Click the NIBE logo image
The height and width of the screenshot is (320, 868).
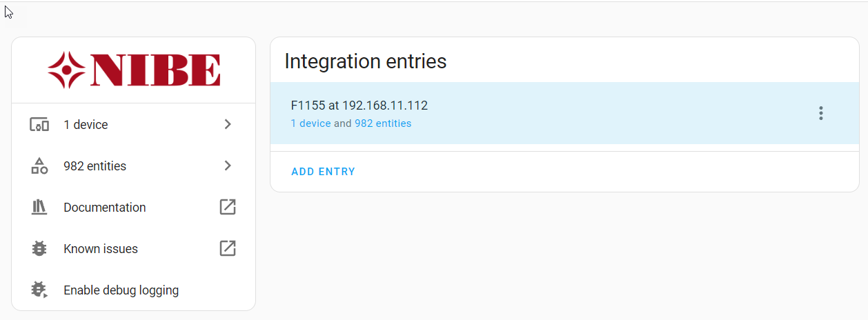click(134, 70)
